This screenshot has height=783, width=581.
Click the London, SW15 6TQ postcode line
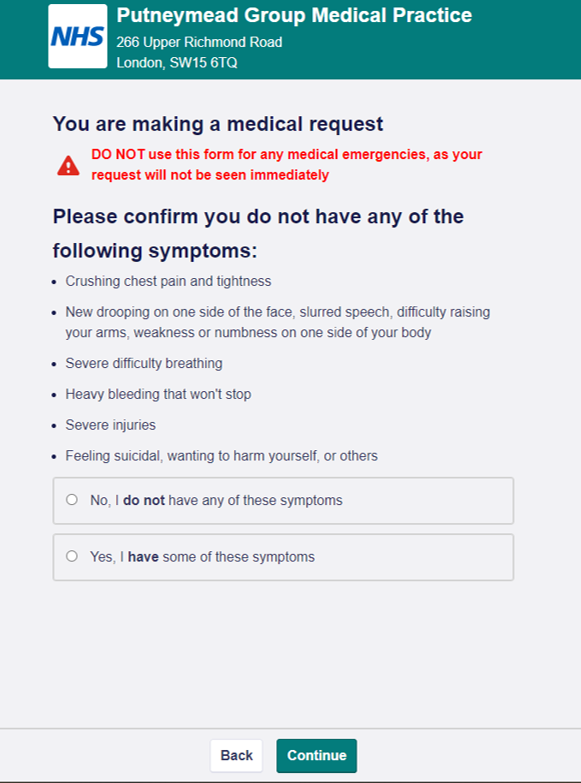click(177, 63)
